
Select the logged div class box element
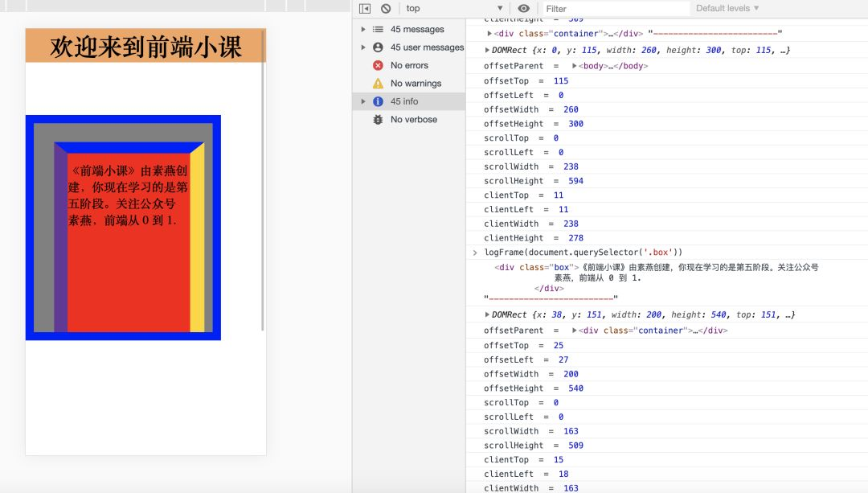(656, 277)
